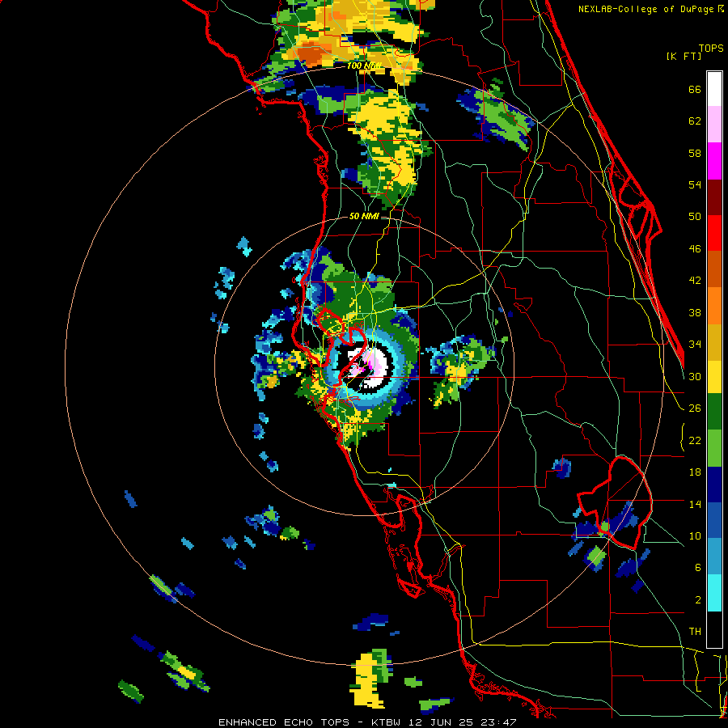This screenshot has width=728, height=728.
Task: Click the TOPS legend title
Action: point(711,48)
